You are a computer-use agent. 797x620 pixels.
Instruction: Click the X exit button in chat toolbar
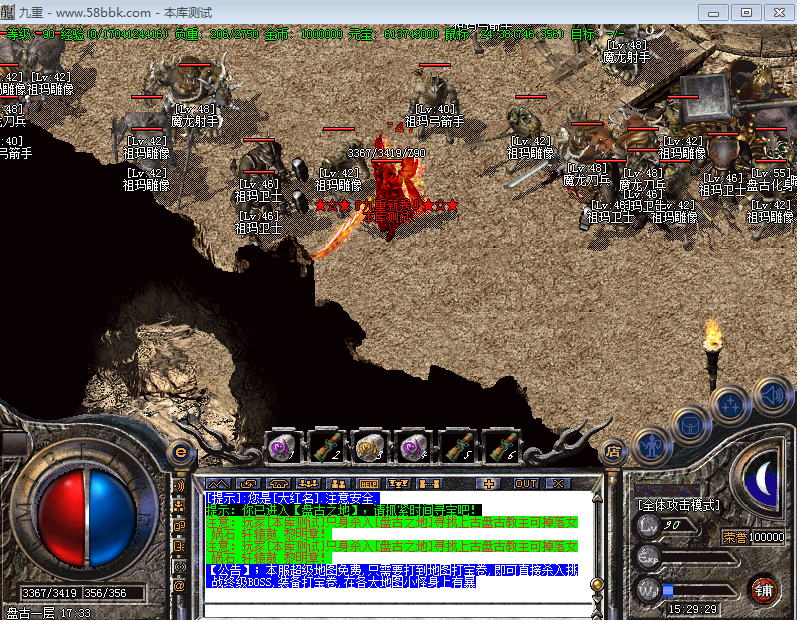(558, 483)
